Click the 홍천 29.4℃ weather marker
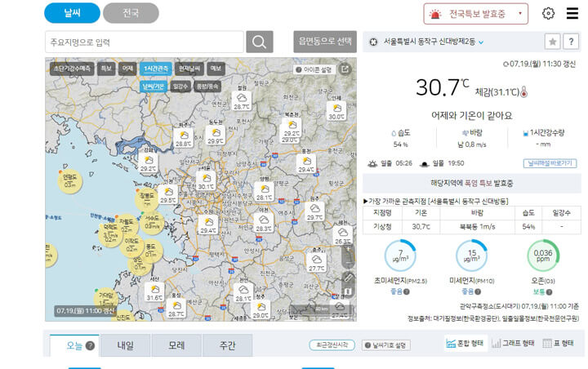 tap(306, 163)
